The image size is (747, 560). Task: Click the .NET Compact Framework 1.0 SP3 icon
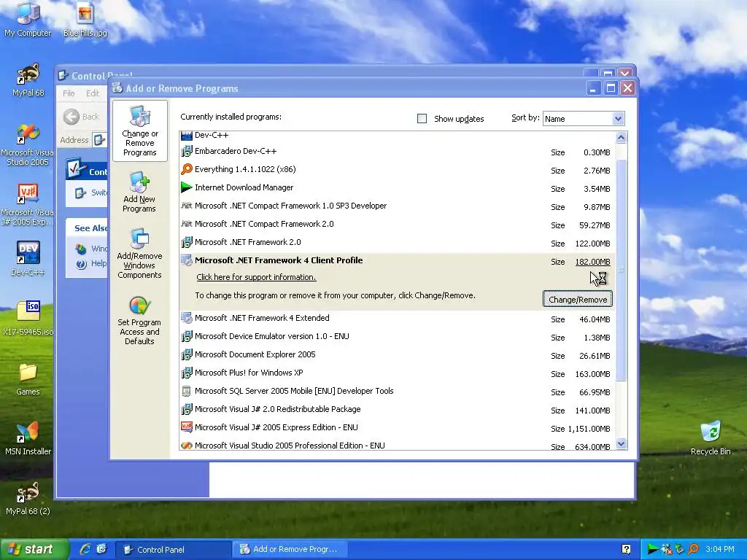pyautogui.click(x=187, y=206)
